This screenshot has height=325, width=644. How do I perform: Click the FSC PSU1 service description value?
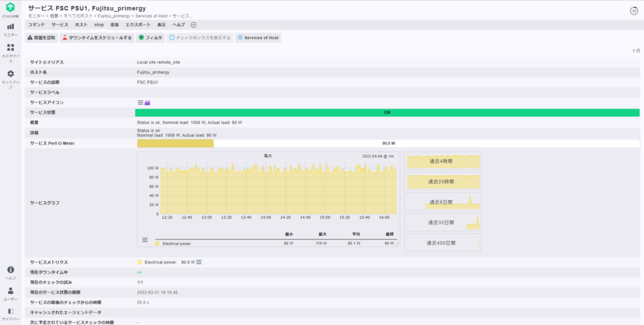[147, 82]
